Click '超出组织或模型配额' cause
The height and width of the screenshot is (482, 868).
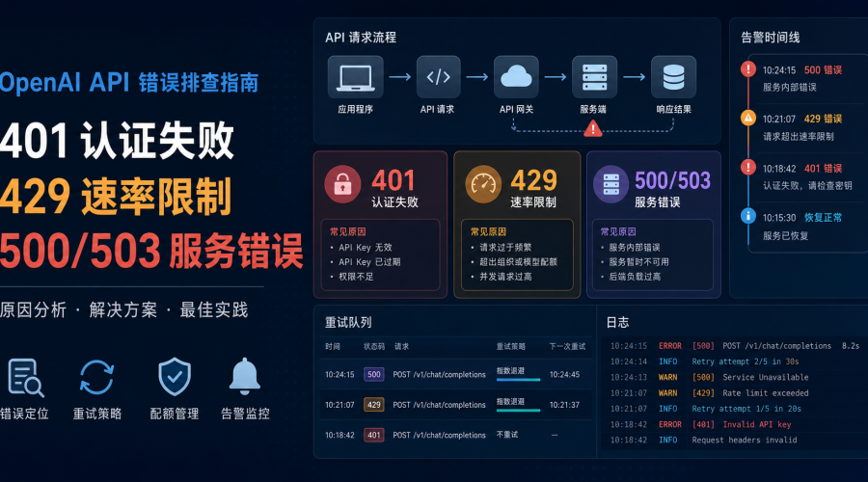pos(518,262)
